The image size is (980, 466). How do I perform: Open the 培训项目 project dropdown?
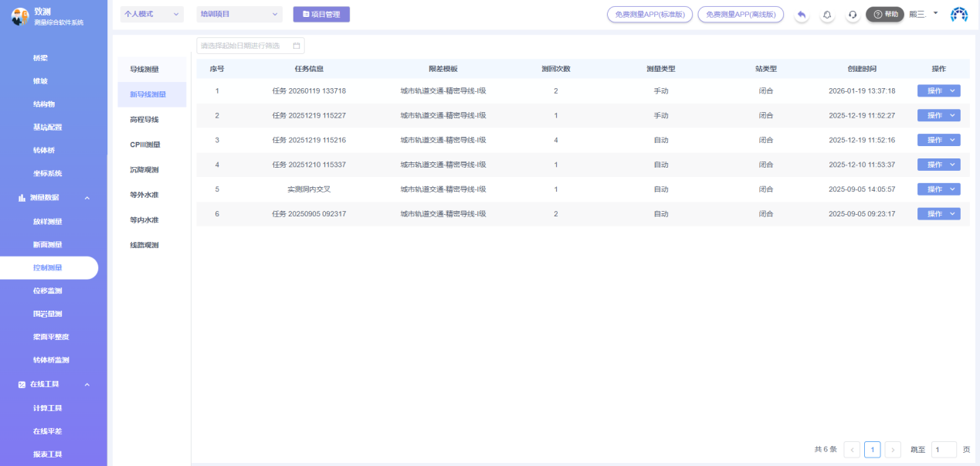coord(239,14)
